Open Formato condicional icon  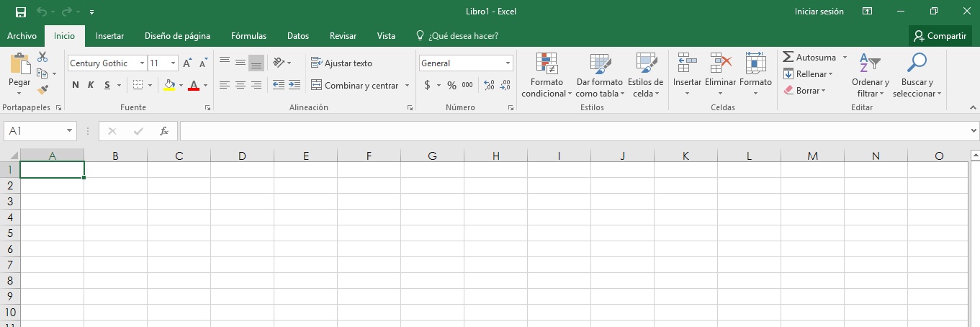tap(547, 63)
